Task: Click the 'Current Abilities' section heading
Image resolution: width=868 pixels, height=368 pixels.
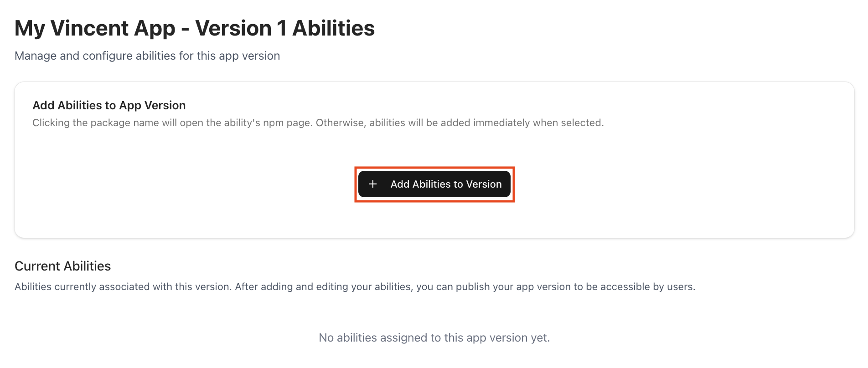Action: coord(62,266)
